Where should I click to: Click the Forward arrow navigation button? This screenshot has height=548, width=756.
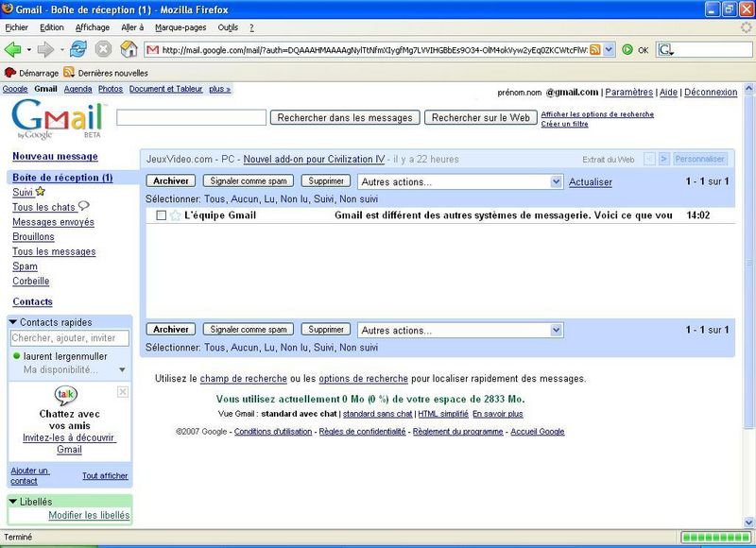pyautogui.click(x=45, y=49)
